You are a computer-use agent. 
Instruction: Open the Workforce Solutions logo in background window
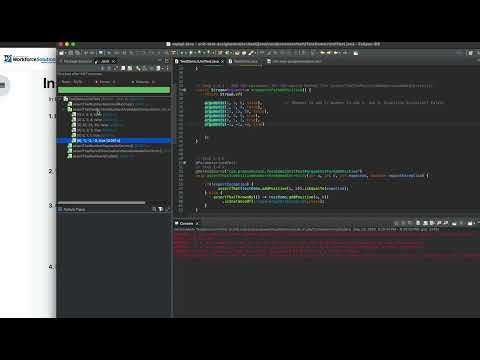tap(29, 59)
